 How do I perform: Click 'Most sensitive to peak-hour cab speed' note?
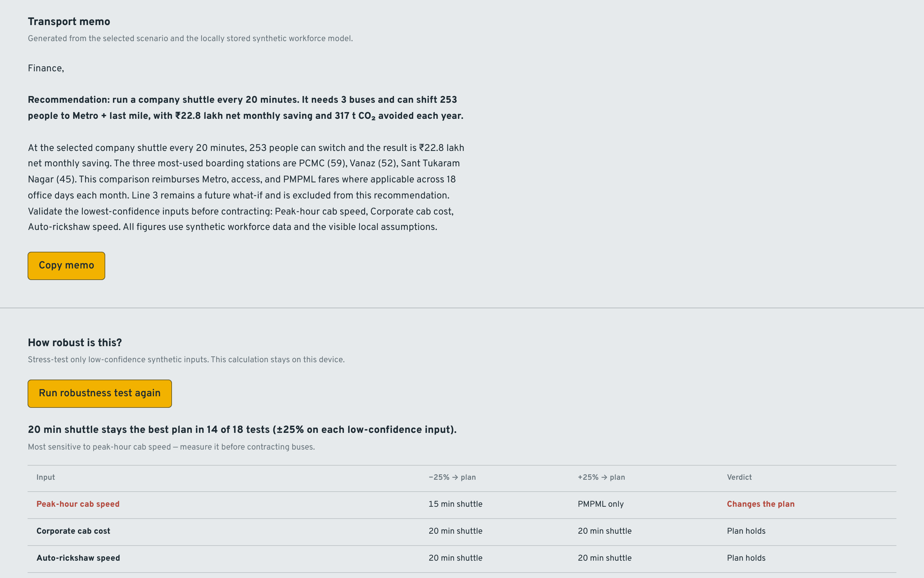171,447
